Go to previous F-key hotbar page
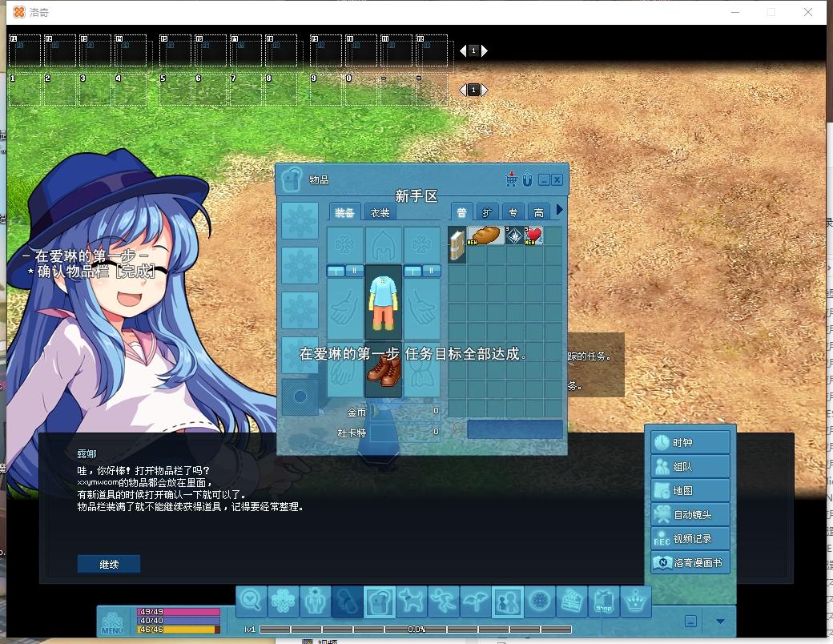Screen dimensions: 833x644 [x=463, y=50]
